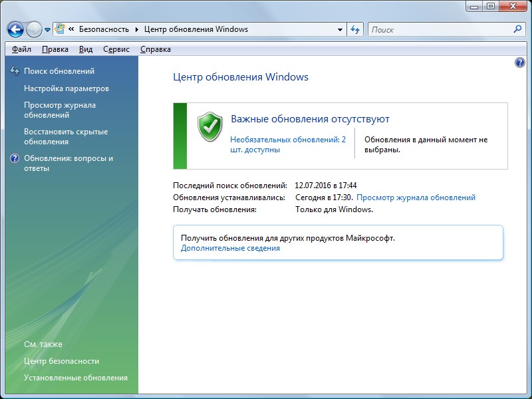Click question icon beside Обновления: вопросы и ответы
The height and width of the screenshot is (399, 532).
[x=15, y=159]
